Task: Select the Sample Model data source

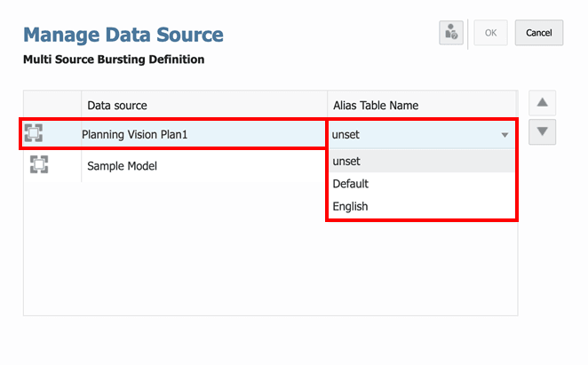Action: click(123, 165)
